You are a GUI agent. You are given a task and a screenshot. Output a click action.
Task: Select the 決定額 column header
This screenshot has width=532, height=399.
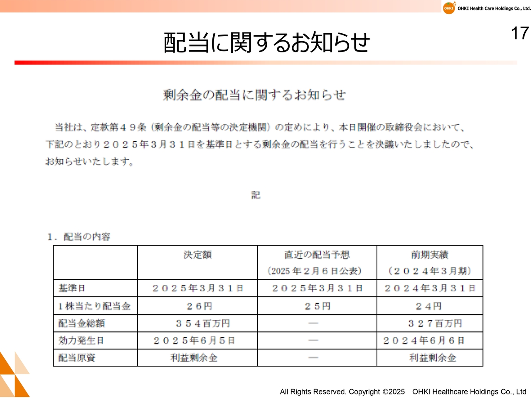[x=198, y=254]
